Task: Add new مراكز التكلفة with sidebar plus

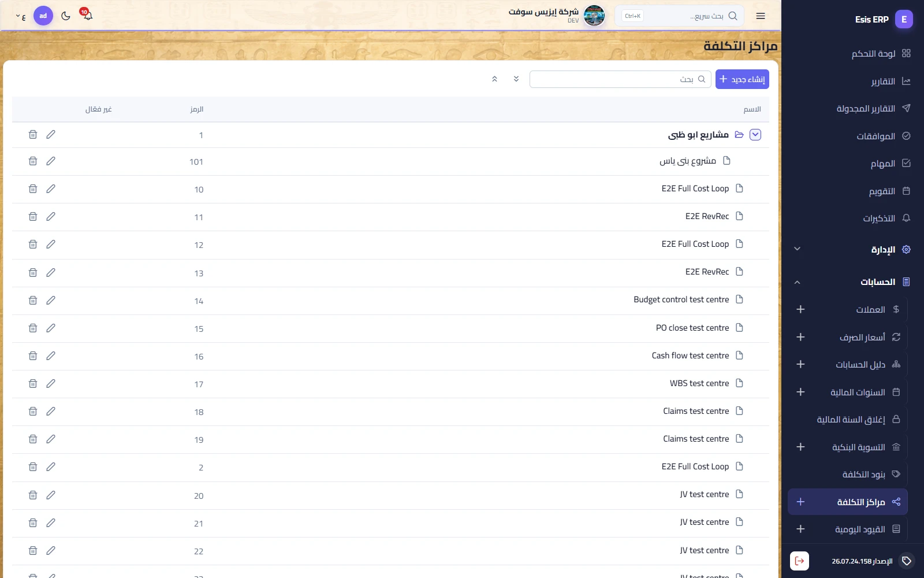Action: coord(800,502)
